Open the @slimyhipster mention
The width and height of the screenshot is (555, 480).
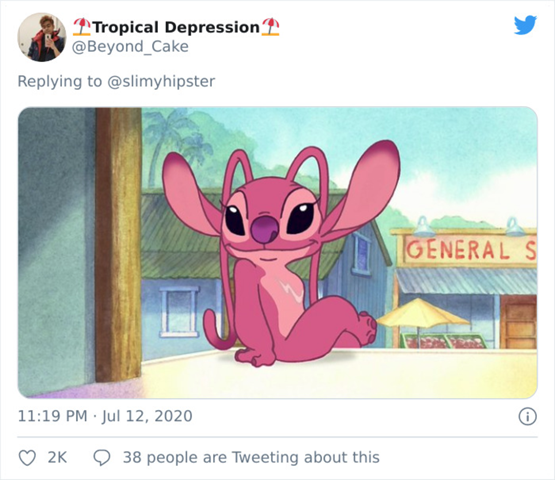pos(161,81)
